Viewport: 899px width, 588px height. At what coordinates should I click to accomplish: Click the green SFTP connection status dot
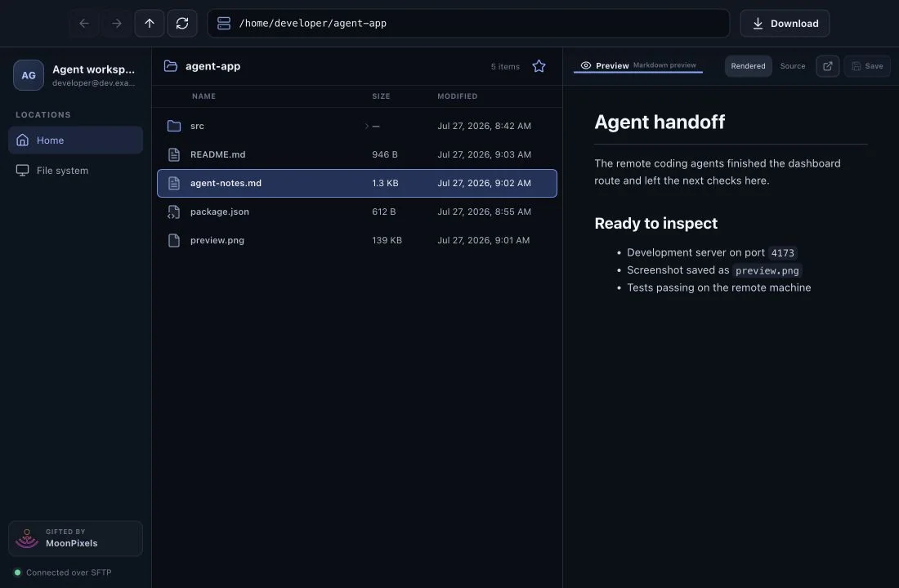(18, 572)
